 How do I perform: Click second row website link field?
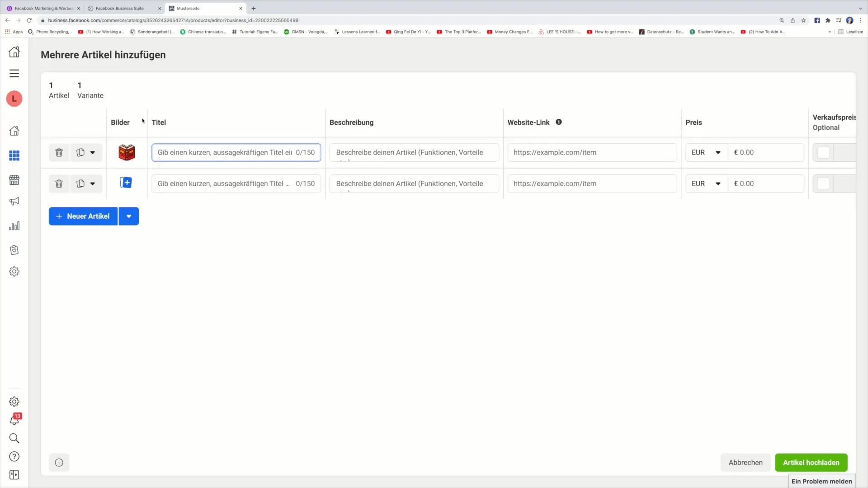(592, 183)
